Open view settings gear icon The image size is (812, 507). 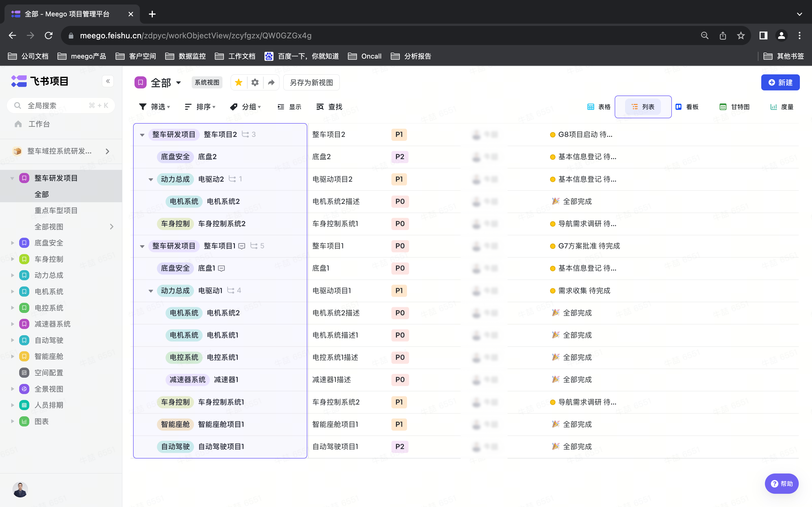pos(255,83)
